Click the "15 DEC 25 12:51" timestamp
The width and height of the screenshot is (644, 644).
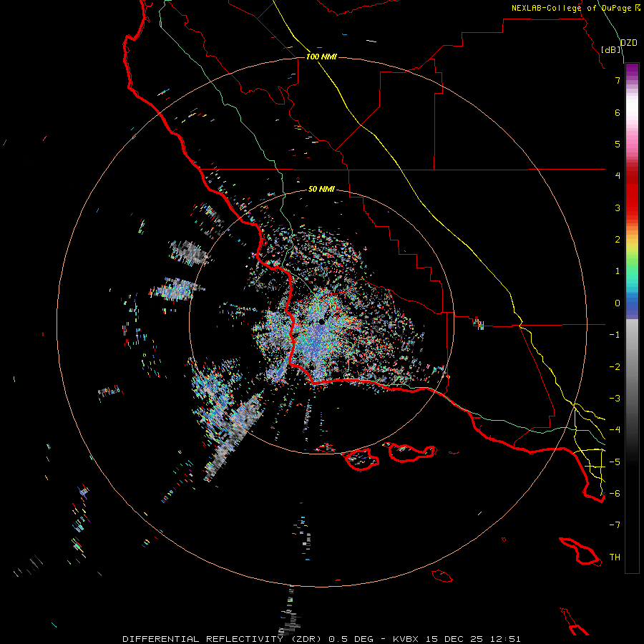click(472, 639)
